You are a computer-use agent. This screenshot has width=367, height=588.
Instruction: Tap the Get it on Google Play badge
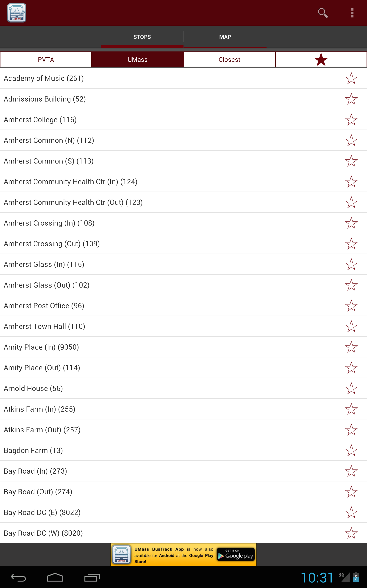click(x=236, y=554)
